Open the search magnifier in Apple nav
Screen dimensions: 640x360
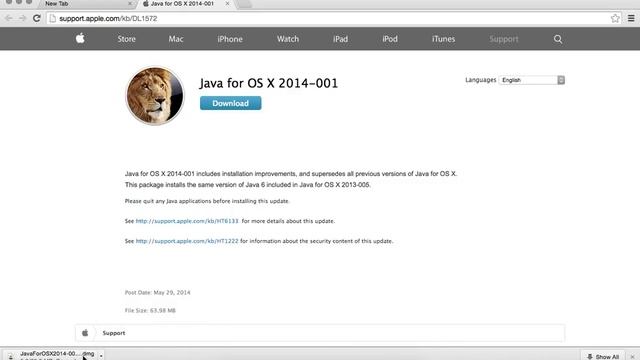pyautogui.click(x=558, y=39)
